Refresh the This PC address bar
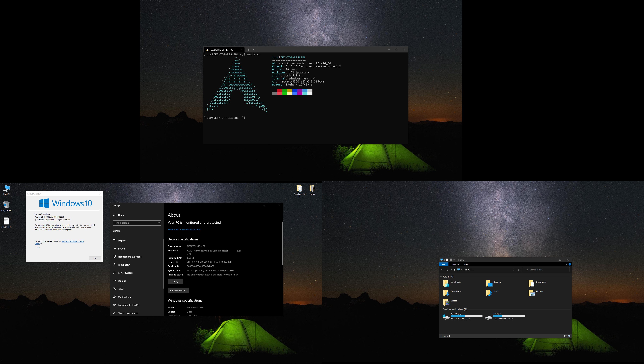This screenshot has height=364, width=644. (518, 270)
